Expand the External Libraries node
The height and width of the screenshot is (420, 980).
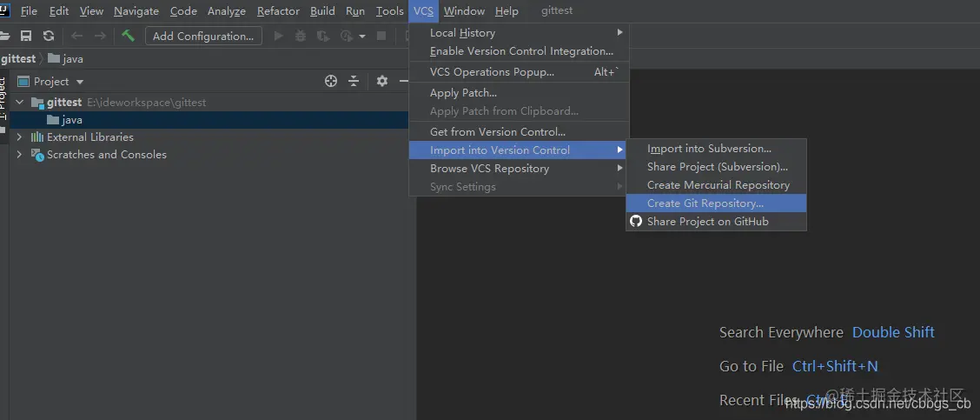click(19, 137)
